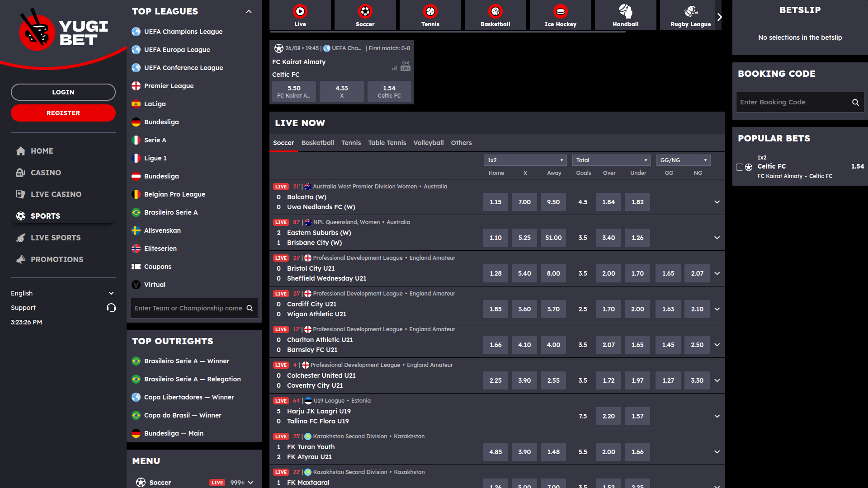Click the booking code search magnifier
Screen dimensions: 868x488
(x=855, y=103)
